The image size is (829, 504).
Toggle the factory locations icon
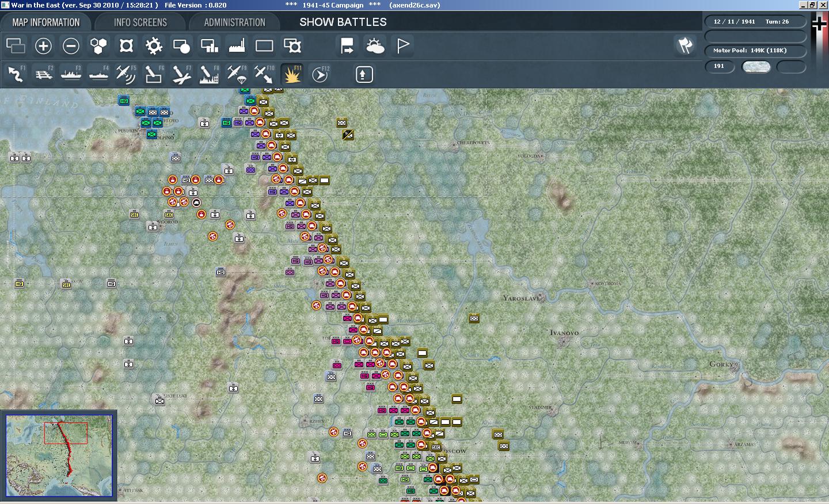pyautogui.click(x=237, y=46)
